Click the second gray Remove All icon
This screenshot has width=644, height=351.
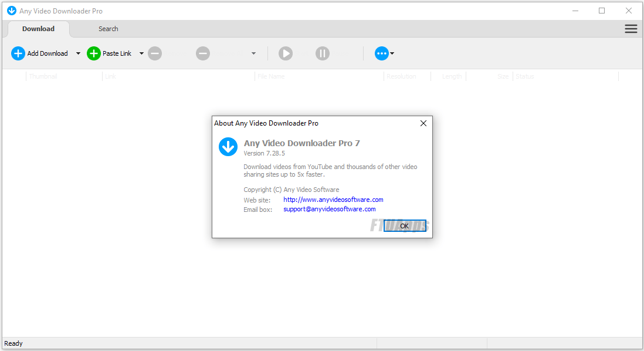tap(203, 53)
